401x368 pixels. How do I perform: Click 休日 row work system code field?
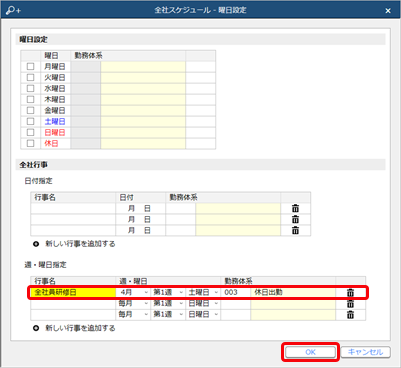86,143
